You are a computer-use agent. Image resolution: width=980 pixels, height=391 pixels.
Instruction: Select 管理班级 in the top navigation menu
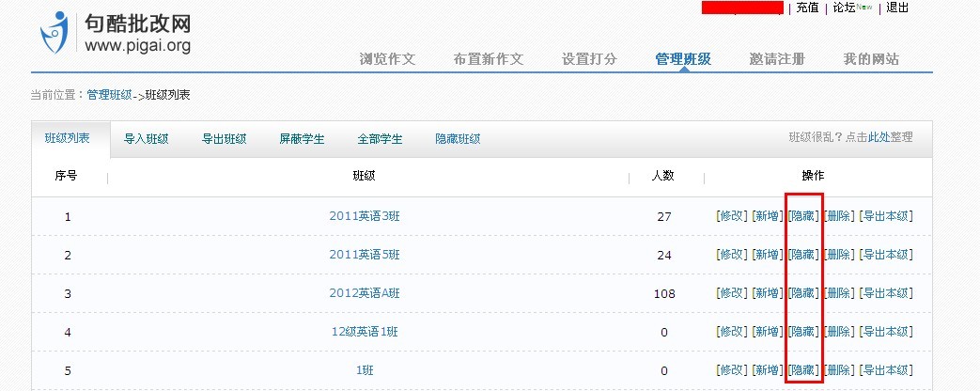point(683,59)
